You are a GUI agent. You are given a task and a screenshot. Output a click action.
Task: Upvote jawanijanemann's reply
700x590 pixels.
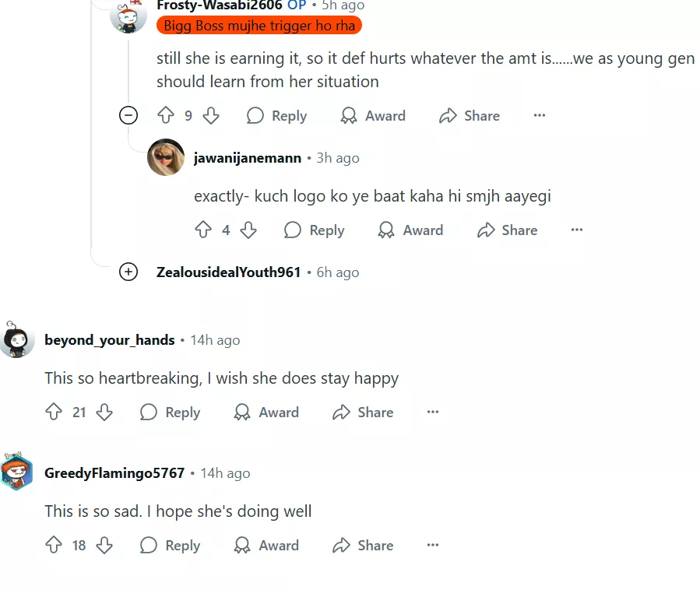[x=203, y=230]
